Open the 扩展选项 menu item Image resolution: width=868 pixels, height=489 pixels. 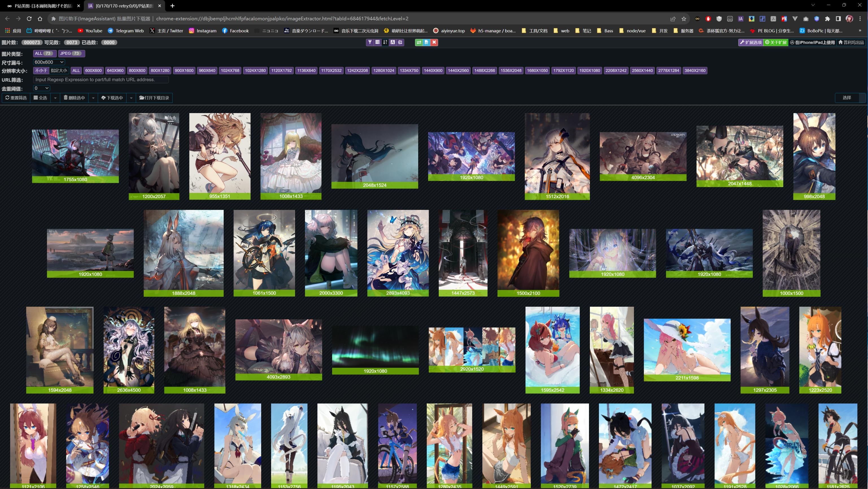(x=751, y=42)
